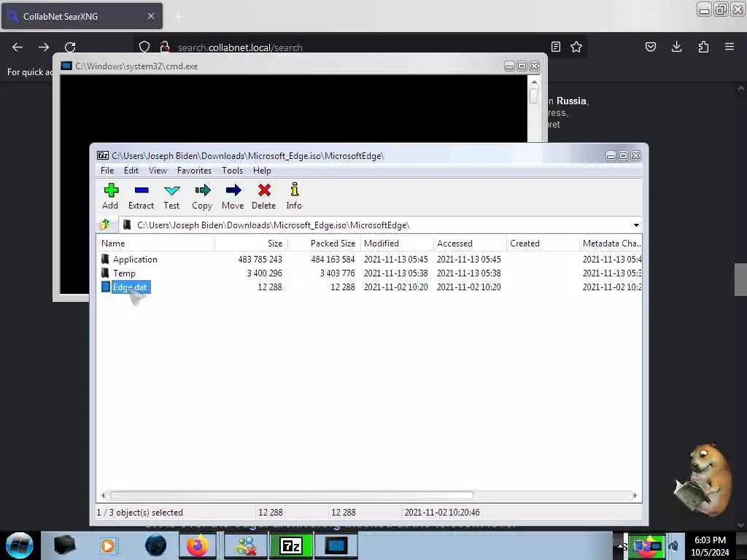Viewport: 747px width, 560px height.
Task: Open the Firefox downloads panel
Action: click(676, 47)
